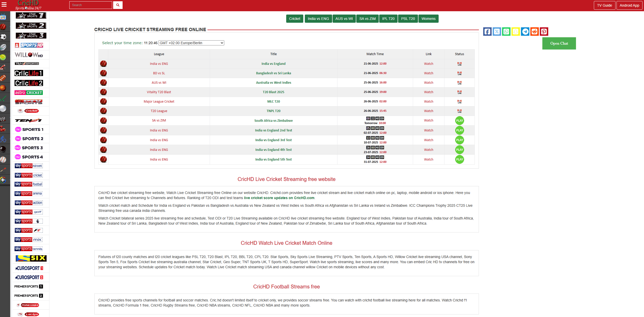Share page on Telegram
Screen dimensions: 644x317
coord(525,32)
